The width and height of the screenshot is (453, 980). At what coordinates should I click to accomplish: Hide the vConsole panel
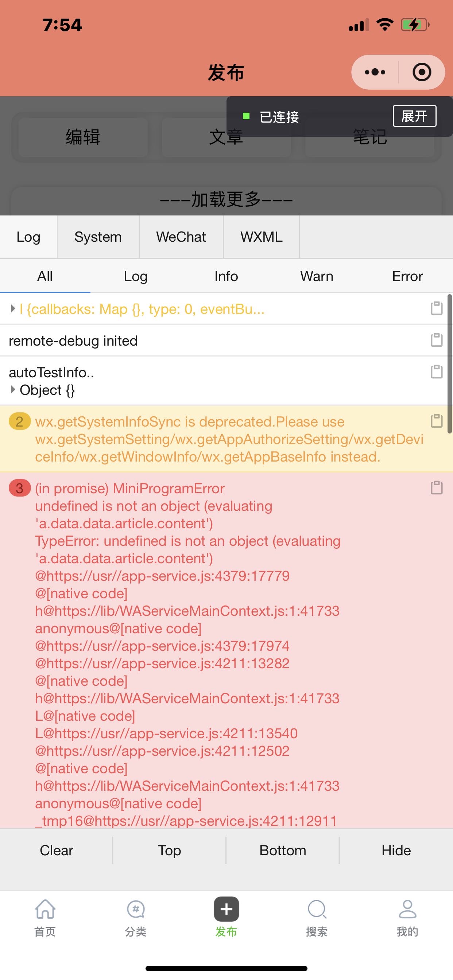tap(396, 850)
